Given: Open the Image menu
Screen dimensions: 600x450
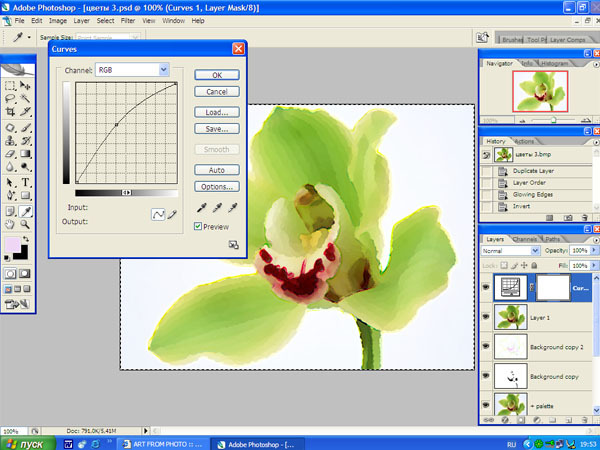Looking at the screenshot, I should coord(58,21).
